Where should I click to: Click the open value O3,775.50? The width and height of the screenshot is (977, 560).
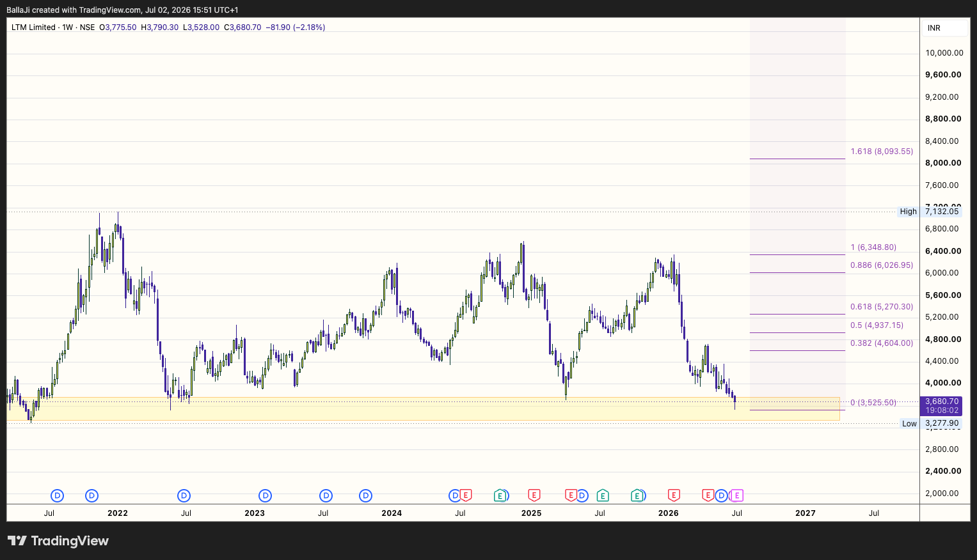pyautogui.click(x=118, y=27)
